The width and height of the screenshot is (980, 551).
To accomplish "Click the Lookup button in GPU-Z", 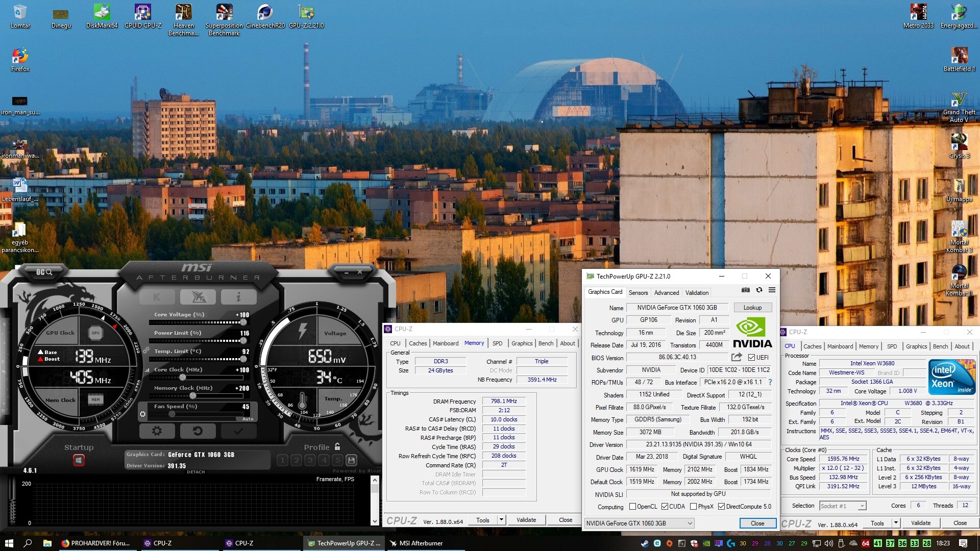I will [x=752, y=308].
